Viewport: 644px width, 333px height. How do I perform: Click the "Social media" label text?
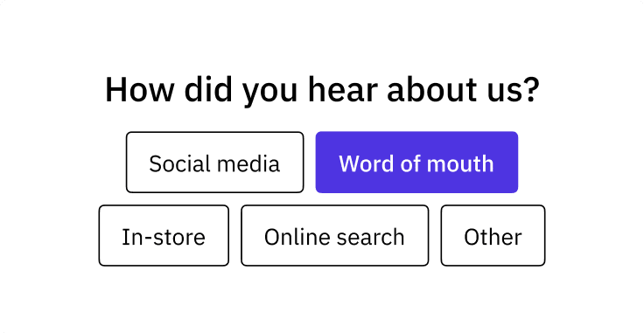pos(214,163)
